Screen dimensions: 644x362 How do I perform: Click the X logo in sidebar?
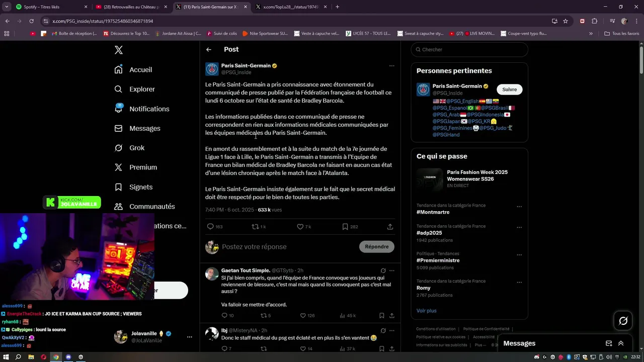tap(119, 50)
